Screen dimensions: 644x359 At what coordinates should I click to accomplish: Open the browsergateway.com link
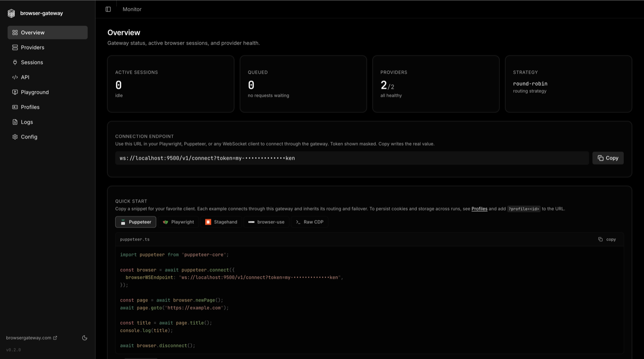pyautogui.click(x=31, y=338)
